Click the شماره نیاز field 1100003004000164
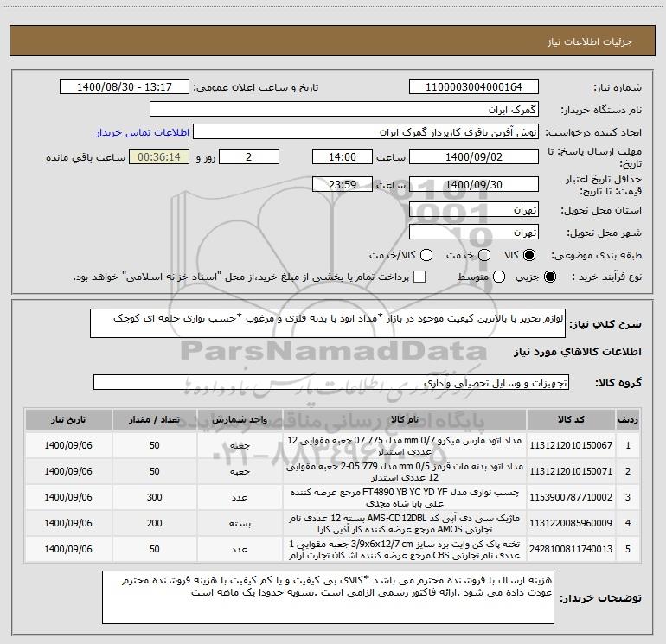The height and width of the screenshot is (644, 666). 474,87
